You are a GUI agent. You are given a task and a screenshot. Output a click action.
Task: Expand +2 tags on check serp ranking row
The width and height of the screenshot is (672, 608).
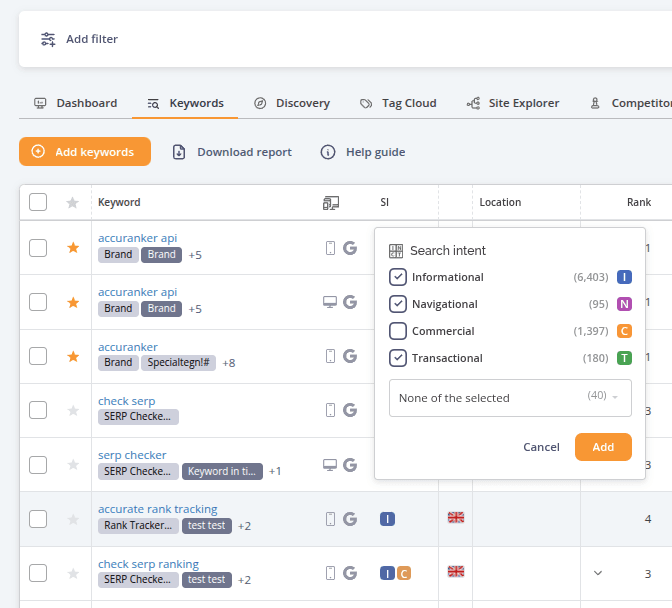pyautogui.click(x=244, y=580)
